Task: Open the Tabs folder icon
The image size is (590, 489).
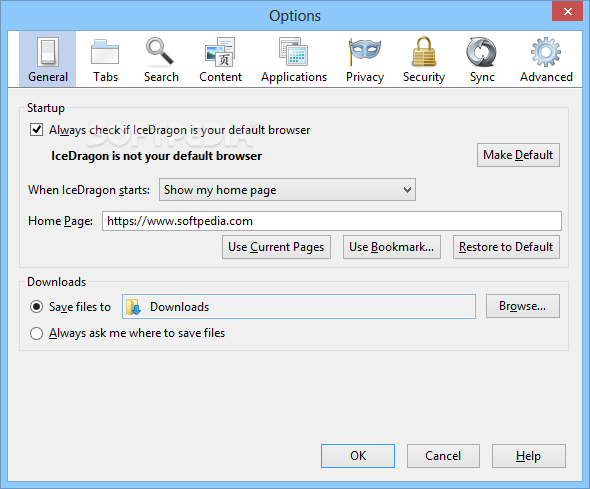Action: (x=105, y=52)
